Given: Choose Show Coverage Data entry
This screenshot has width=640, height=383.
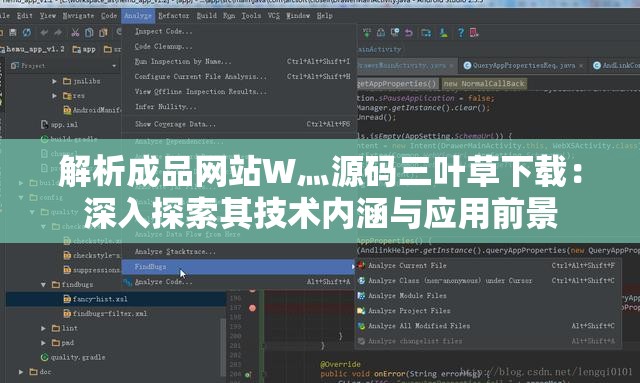Looking at the screenshot, I should click(x=239, y=124).
